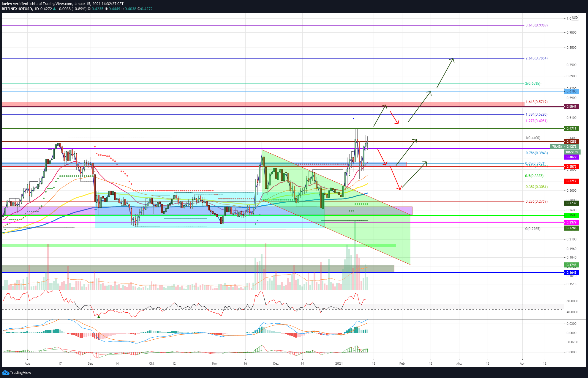
Task: Click the red 0.3212 price tag
Action: click(x=571, y=181)
